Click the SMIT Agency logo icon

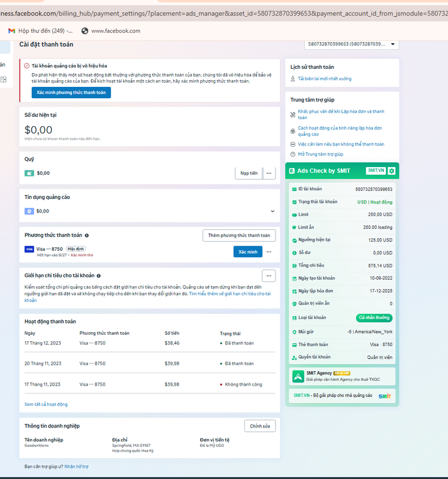tap(298, 377)
